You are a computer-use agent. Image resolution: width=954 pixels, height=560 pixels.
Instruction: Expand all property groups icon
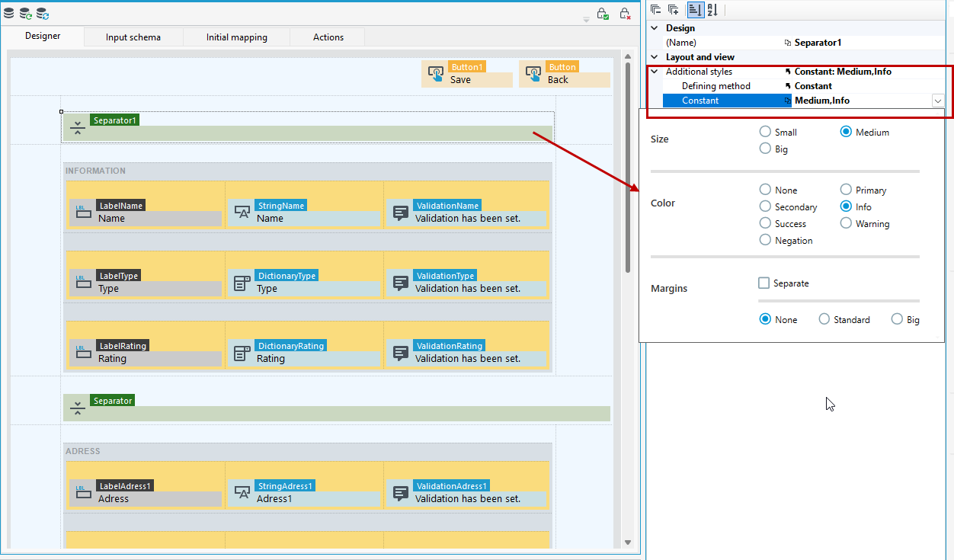(674, 9)
